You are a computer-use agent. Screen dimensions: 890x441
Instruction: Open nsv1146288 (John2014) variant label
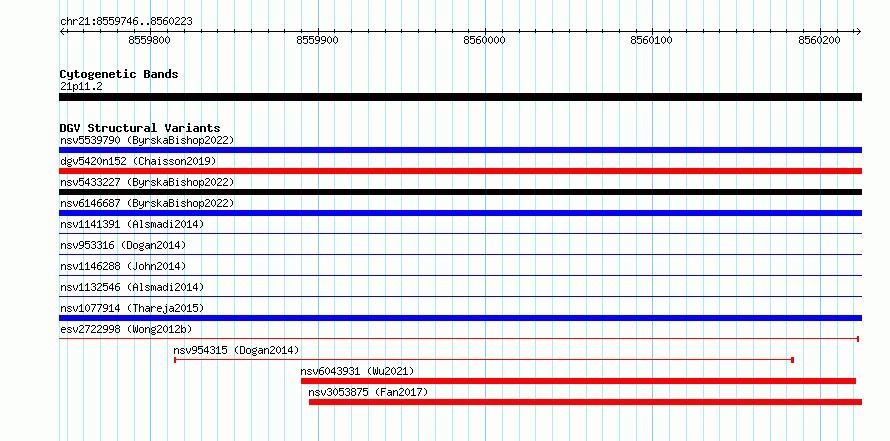(123, 266)
